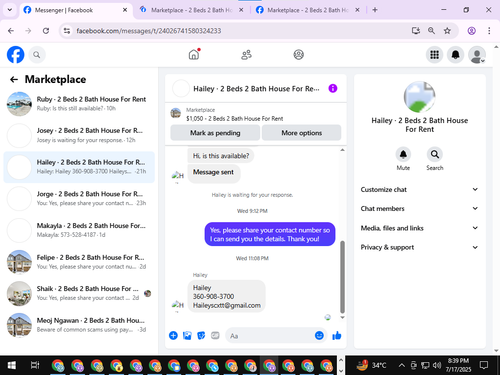
Task: Open the Windows notification center
Action: 484,366
